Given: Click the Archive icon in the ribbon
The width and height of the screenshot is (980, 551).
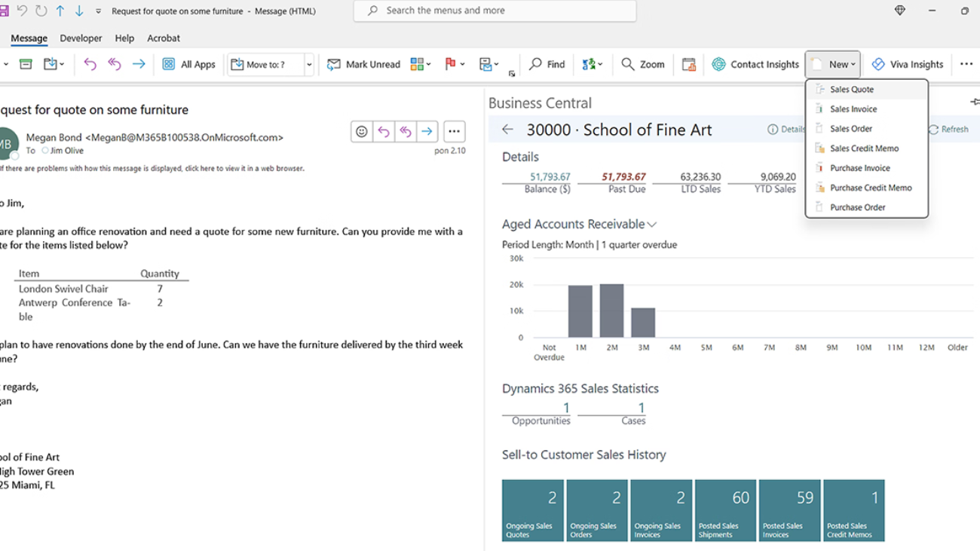Looking at the screenshot, I should [x=26, y=64].
